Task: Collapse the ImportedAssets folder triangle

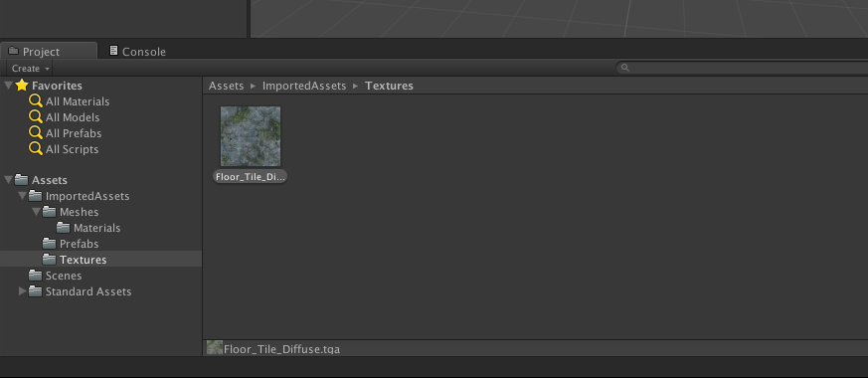Action: pos(22,196)
